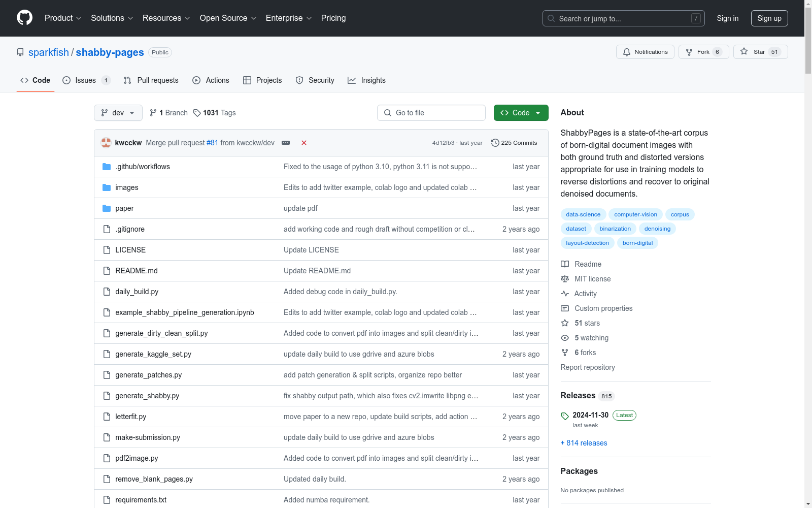Open the Insights tab
This screenshot has height=508, width=812.
click(x=366, y=80)
